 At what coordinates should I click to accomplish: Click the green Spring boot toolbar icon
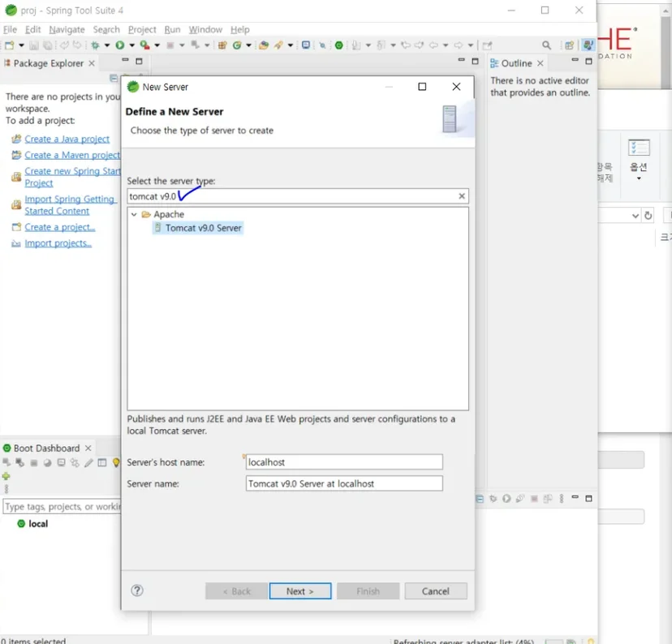click(338, 45)
